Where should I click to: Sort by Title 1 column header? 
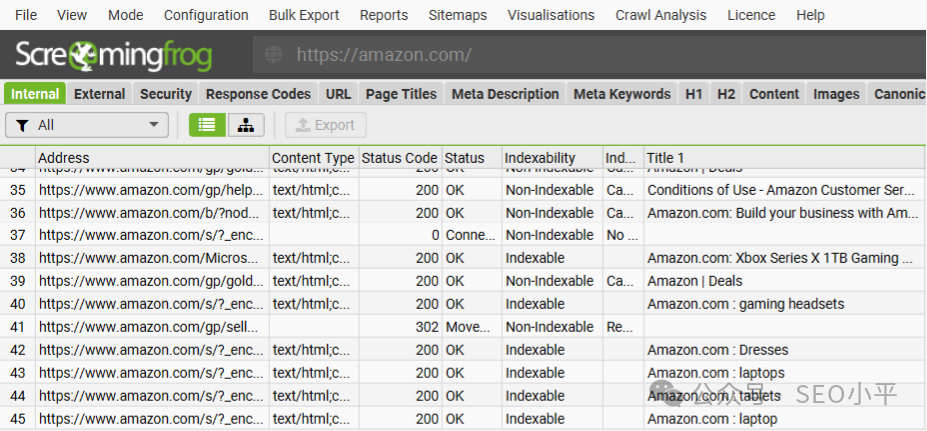pyautogui.click(x=785, y=158)
